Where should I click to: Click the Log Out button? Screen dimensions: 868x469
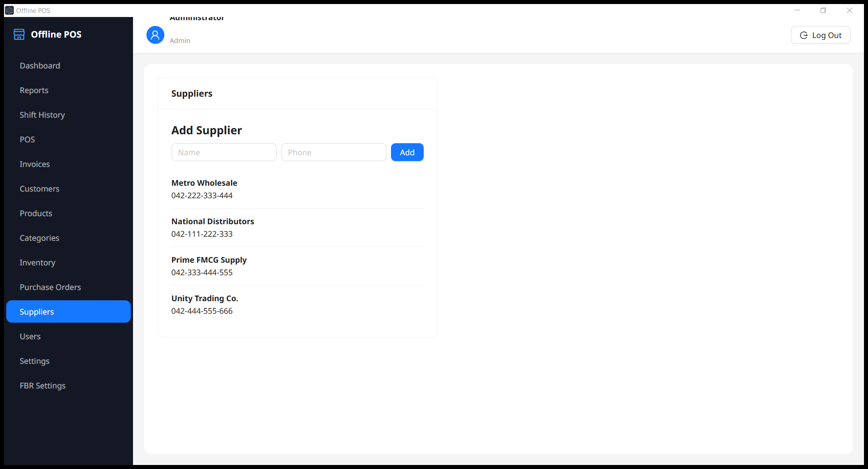point(821,35)
